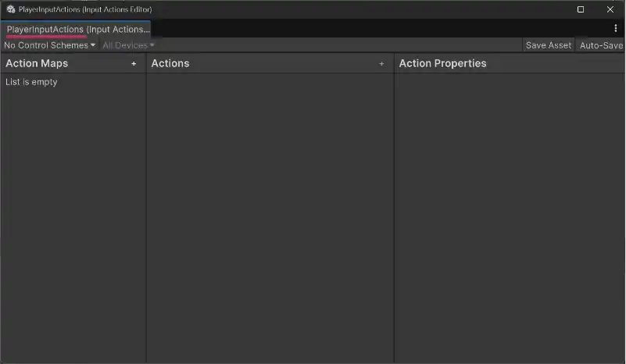Click the empty tab strip beside PlayerInputActions tab
Viewport: 626px width, 364px height.
[375, 29]
